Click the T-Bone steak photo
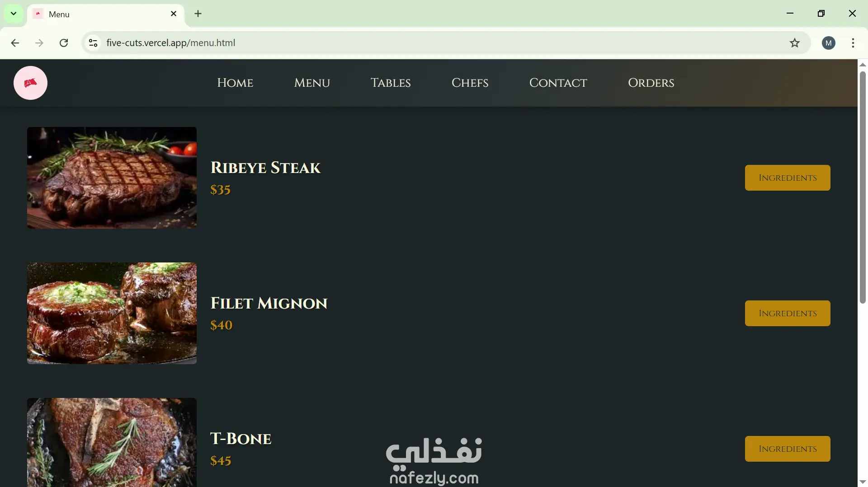Image resolution: width=868 pixels, height=487 pixels. (x=112, y=442)
